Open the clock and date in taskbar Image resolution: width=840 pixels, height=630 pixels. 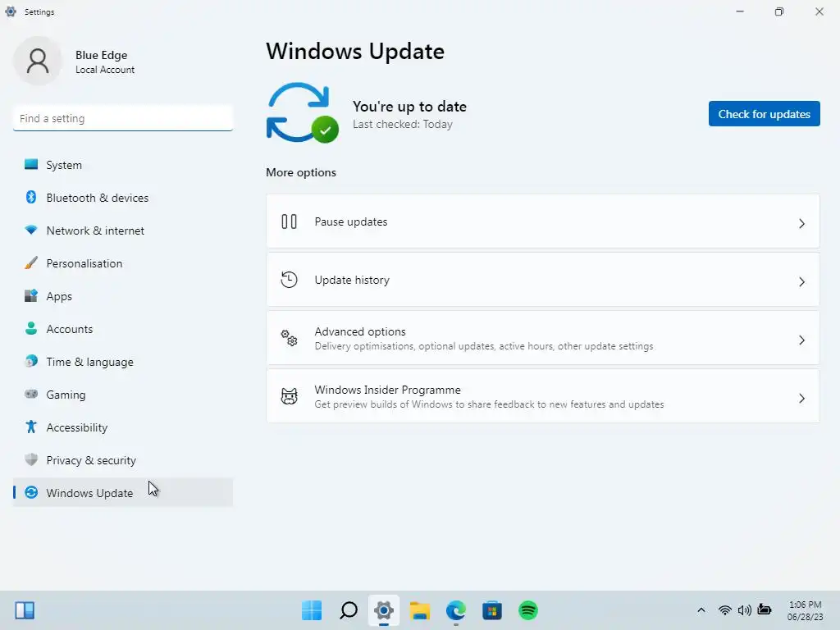tap(806, 610)
